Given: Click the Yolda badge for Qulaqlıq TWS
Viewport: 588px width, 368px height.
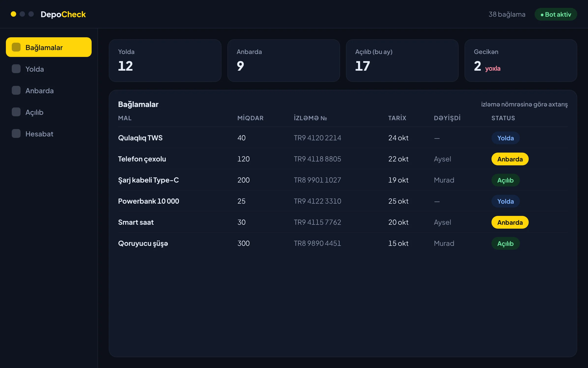Looking at the screenshot, I should tap(505, 138).
